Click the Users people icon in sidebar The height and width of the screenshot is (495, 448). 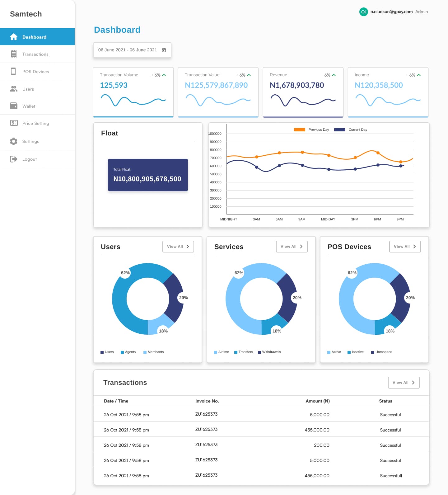click(14, 89)
